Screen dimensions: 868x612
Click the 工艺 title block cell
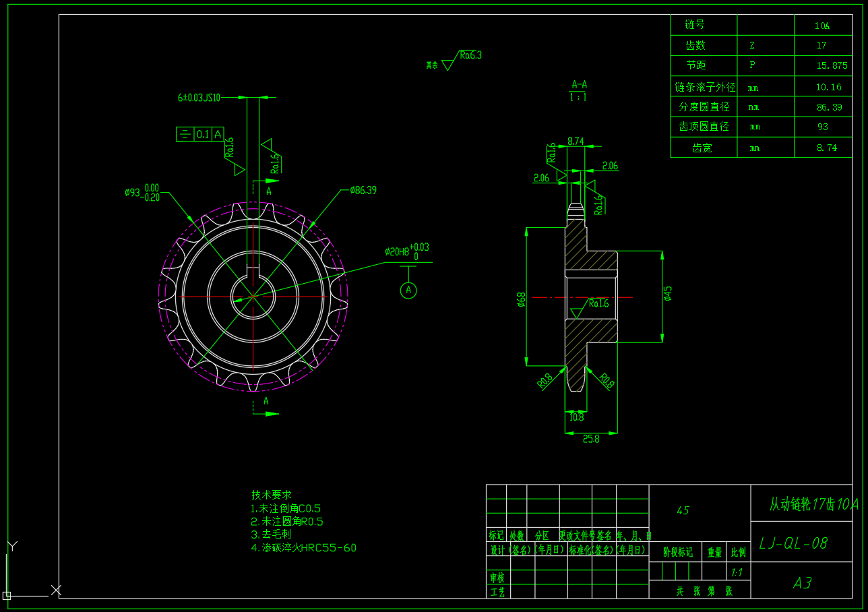pos(497,592)
